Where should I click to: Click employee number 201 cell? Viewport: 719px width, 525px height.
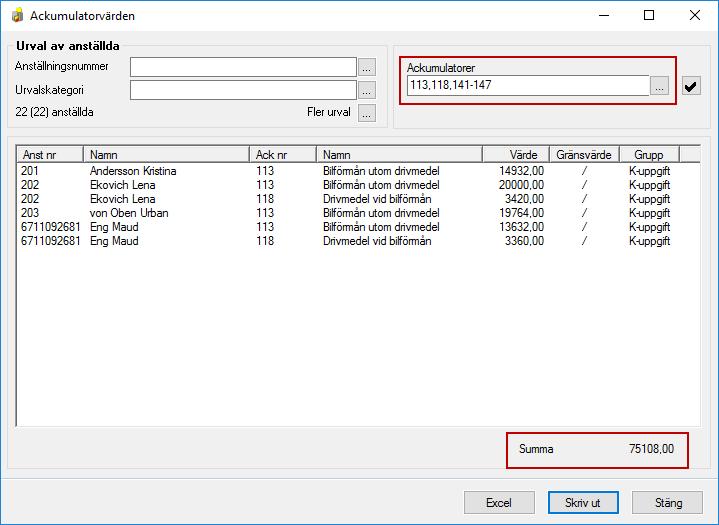point(30,171)
